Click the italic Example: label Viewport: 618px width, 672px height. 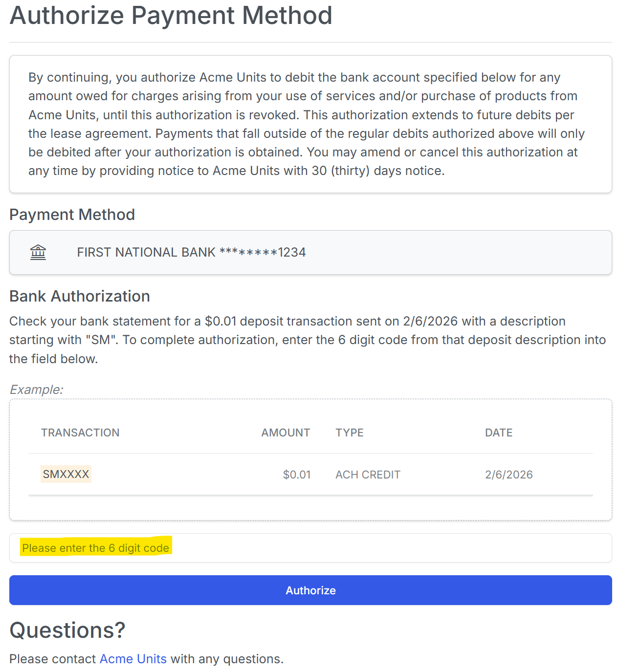(x=36, y=390)
